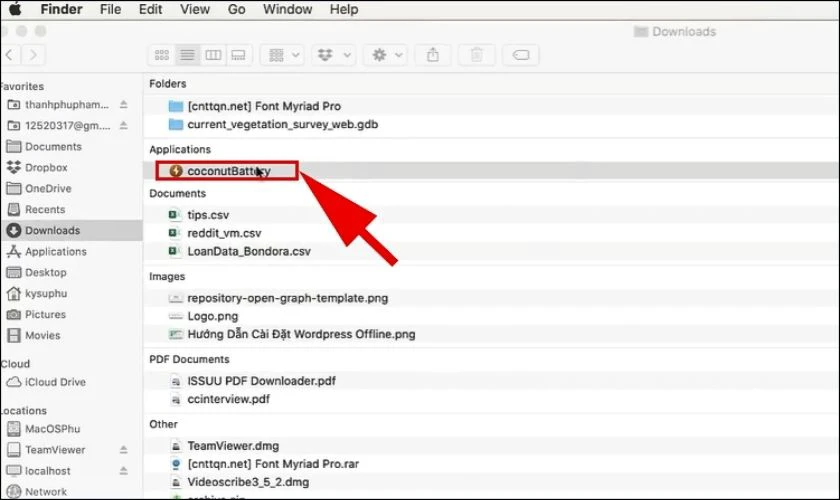Viewport: 840px width, 500px height.
Task: Open Applications in the sidebar
Action: (x=47, y=251)
